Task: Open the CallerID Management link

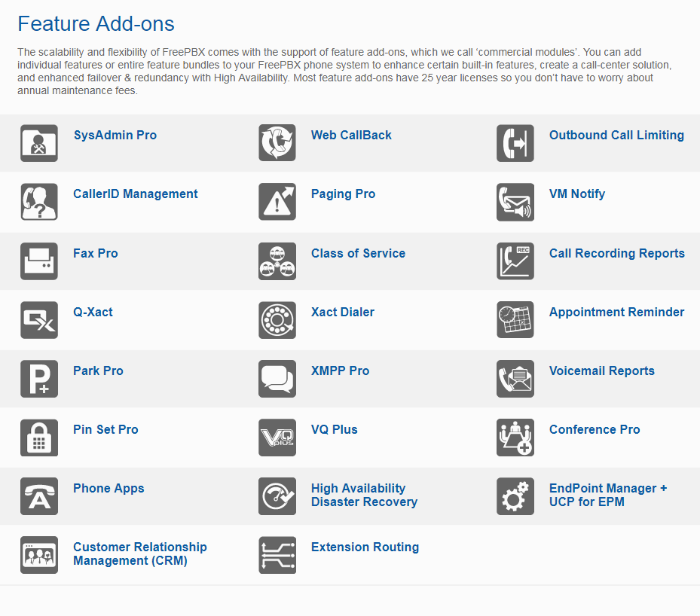Action: point(136,194)
